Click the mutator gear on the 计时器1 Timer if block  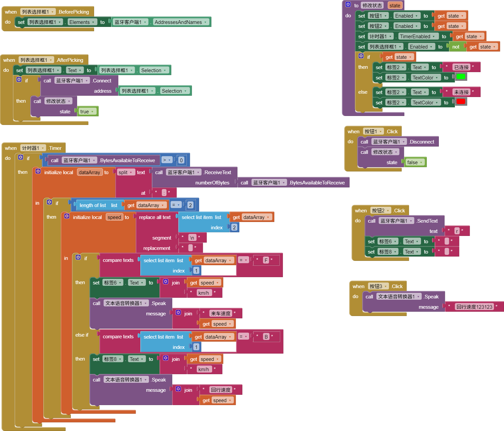point(21,158)
